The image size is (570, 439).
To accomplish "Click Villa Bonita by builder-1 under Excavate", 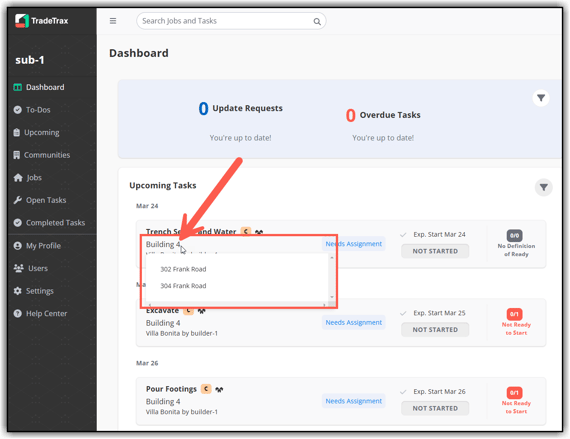I will coord(182,333).
